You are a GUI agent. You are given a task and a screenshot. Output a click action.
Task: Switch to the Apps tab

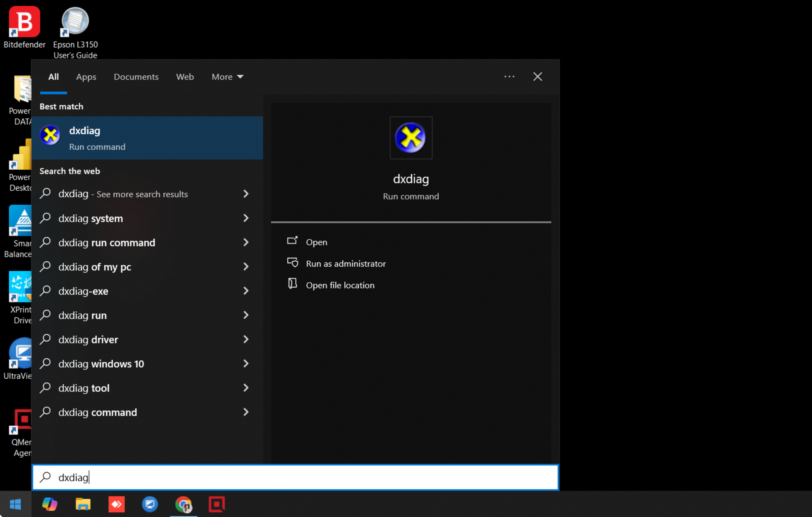pyautogui.click(x=86, y=77)
